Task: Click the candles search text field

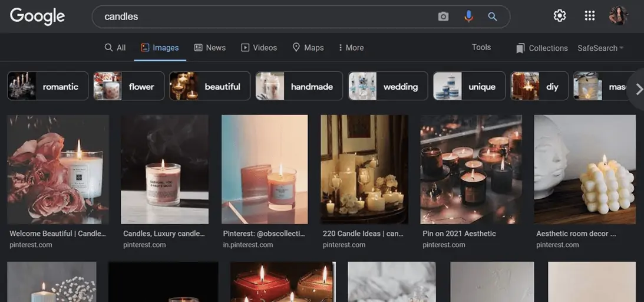Action: (x=265, y=17)
